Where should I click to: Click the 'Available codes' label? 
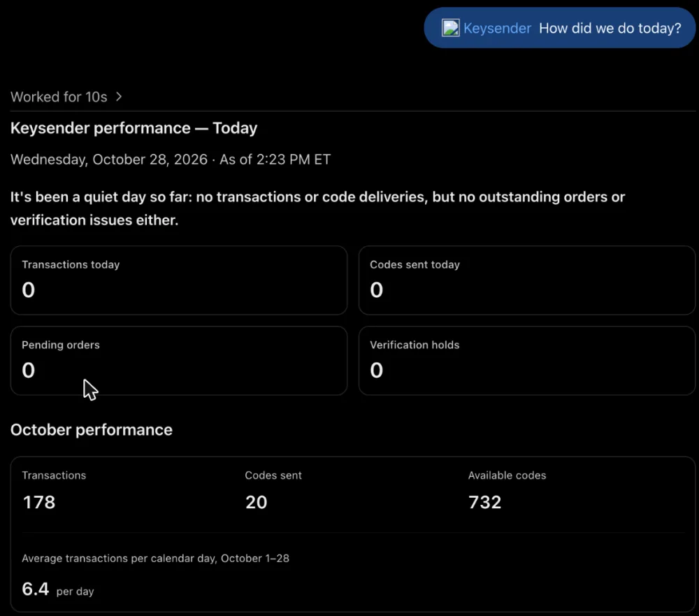click(x=507, y=475)
